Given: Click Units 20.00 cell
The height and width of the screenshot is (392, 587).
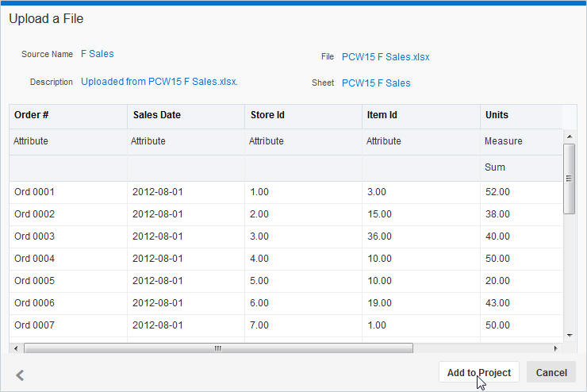Looking at the screenshot, I should point(521,281).
